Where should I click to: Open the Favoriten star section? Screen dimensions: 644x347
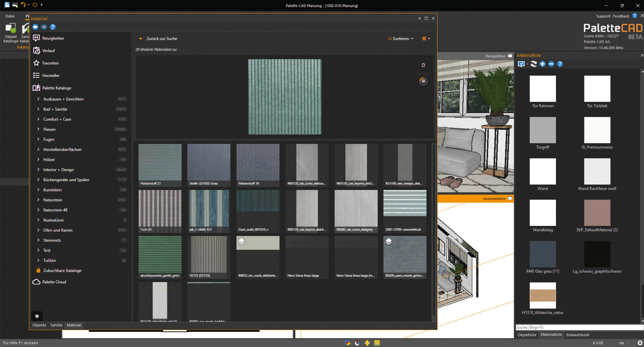tap(50, 63)
